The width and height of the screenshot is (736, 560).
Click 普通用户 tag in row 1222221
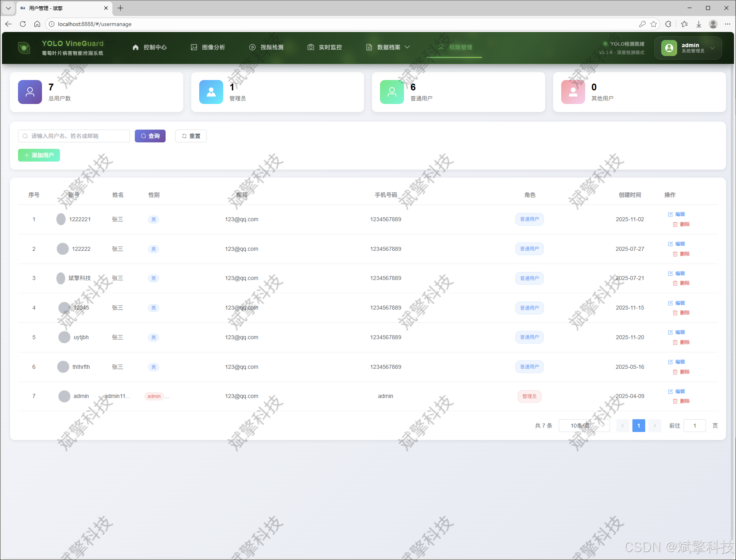[530, 219]
